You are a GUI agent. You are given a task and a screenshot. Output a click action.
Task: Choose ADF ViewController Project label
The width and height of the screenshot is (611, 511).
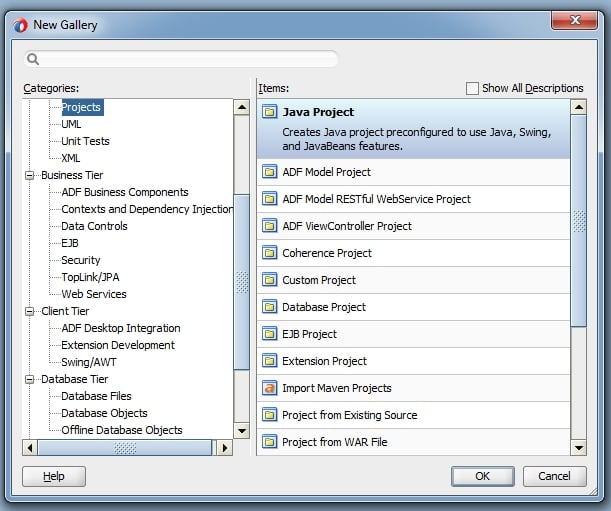click(347, 226)
